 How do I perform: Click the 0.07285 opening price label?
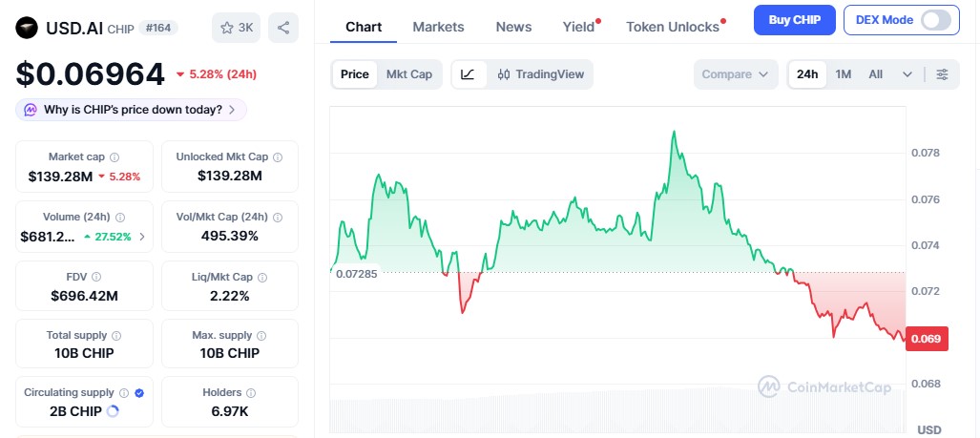[356, 274]
